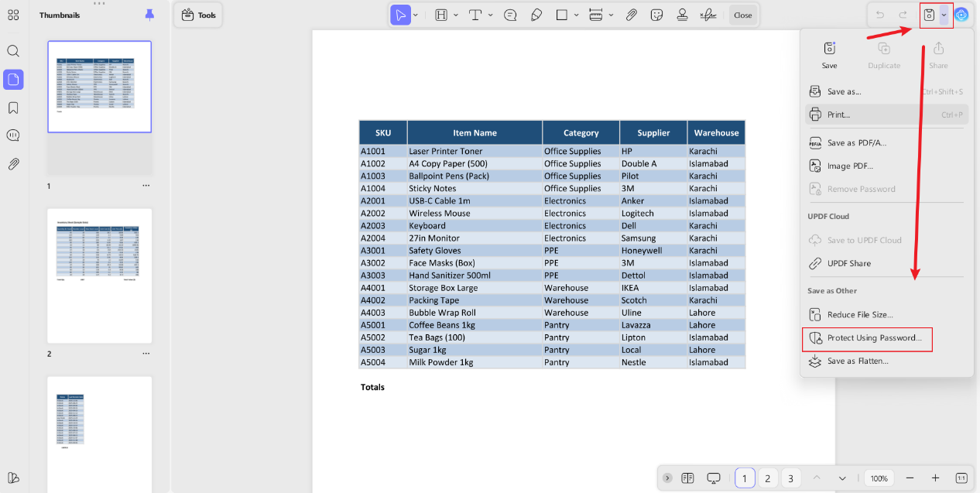980x493 pixels.
Task: Select the pencil drawing tool
Action: pyautogui.click(x=536, y=15)
